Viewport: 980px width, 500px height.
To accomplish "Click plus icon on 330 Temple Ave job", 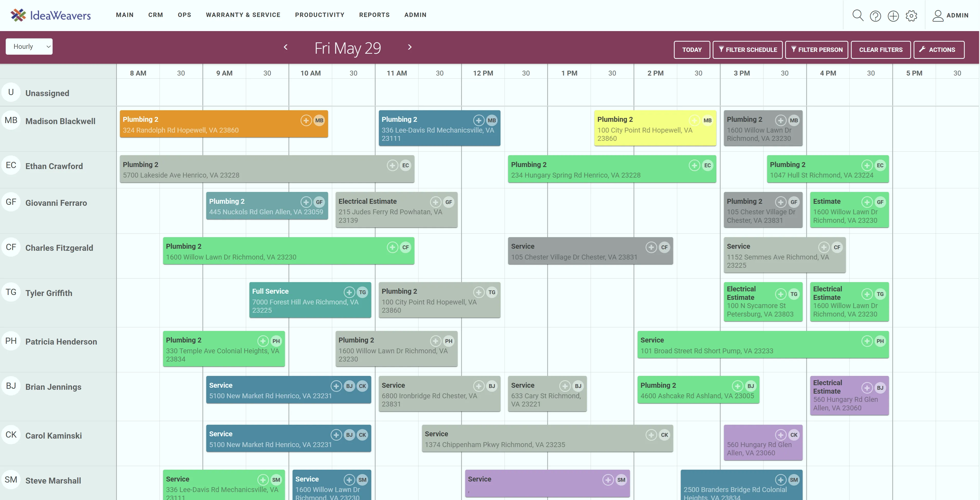I will [x=263, y=341].
